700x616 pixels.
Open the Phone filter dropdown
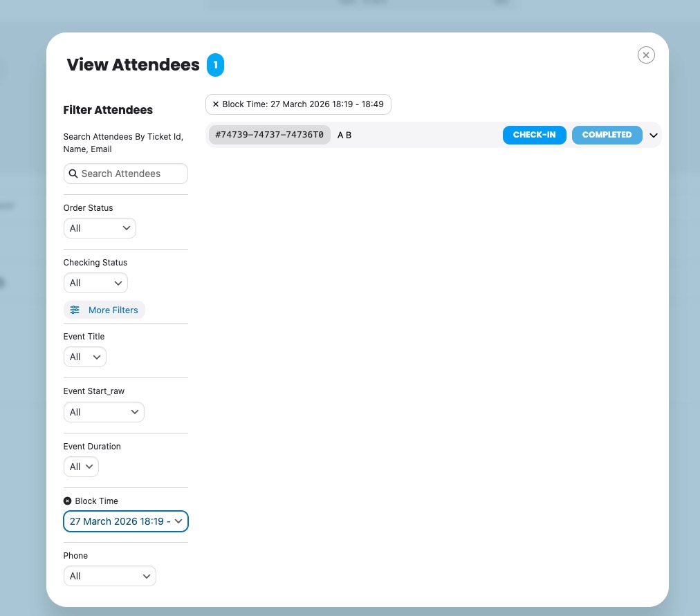pyautogui.click(x=109, y=576)
